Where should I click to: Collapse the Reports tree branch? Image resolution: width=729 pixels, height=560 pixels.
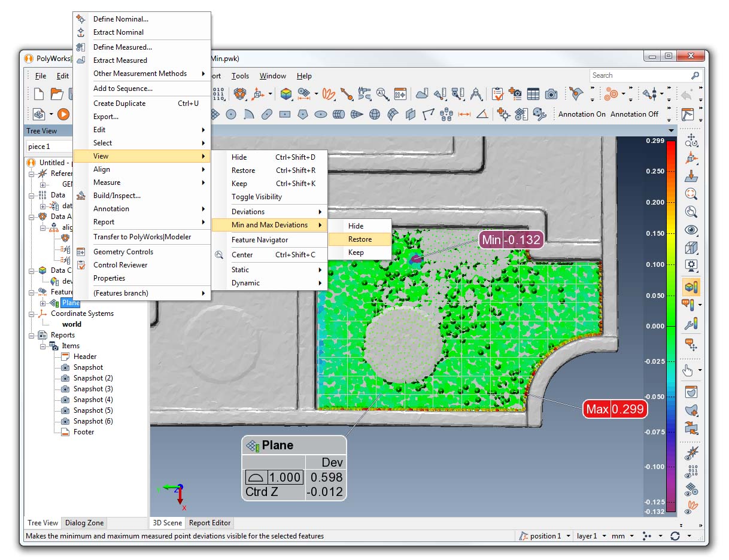point(31,335)
